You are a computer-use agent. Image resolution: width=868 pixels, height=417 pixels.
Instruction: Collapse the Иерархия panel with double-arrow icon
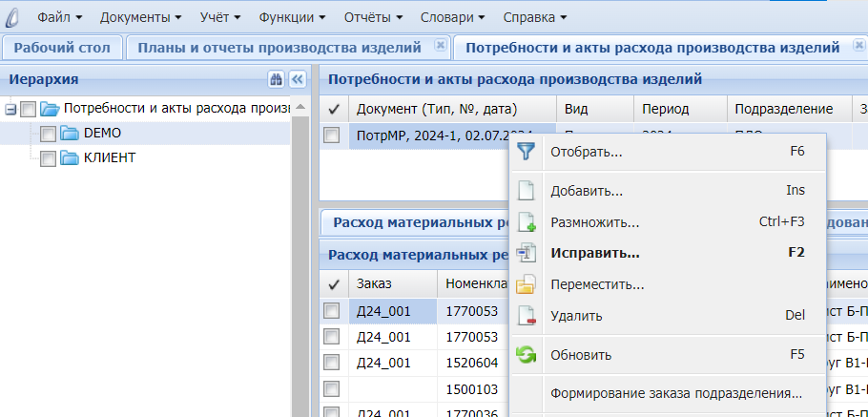click(x=297, y=80)
